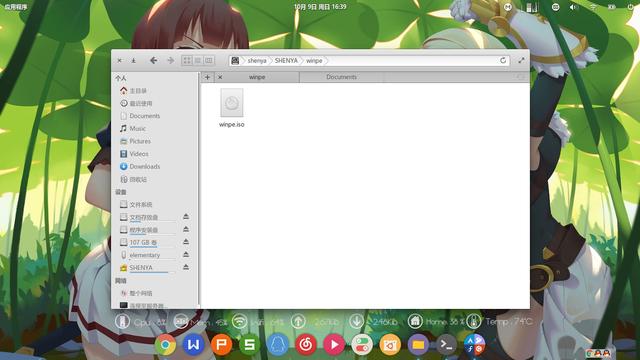
Task: Close the winpe tab
Action: (x=220, y=77)
